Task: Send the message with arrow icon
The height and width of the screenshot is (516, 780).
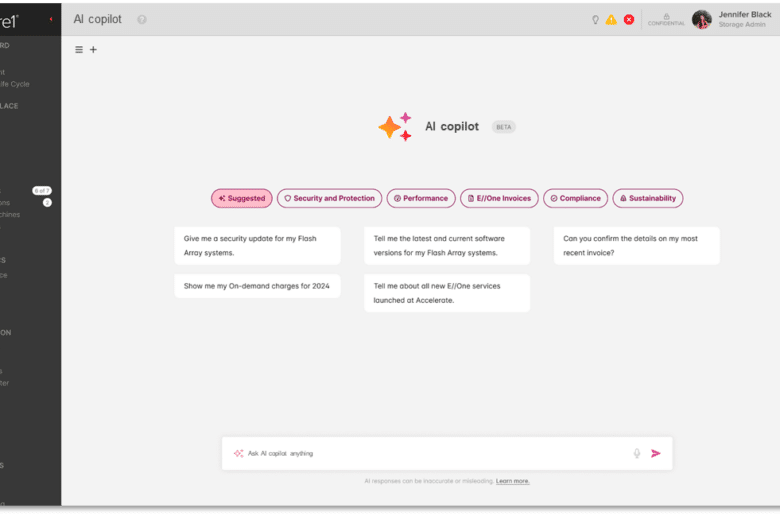Action: [656, 453]
